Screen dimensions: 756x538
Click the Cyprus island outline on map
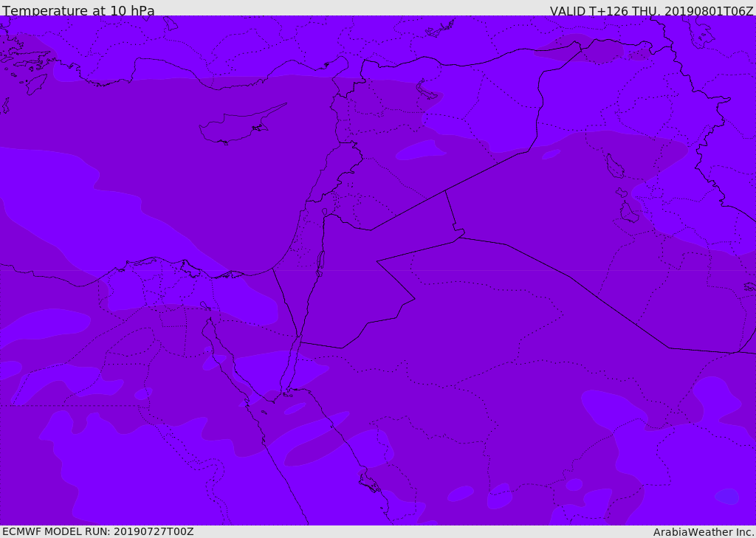pyautogui.click(x=241, y=125)
